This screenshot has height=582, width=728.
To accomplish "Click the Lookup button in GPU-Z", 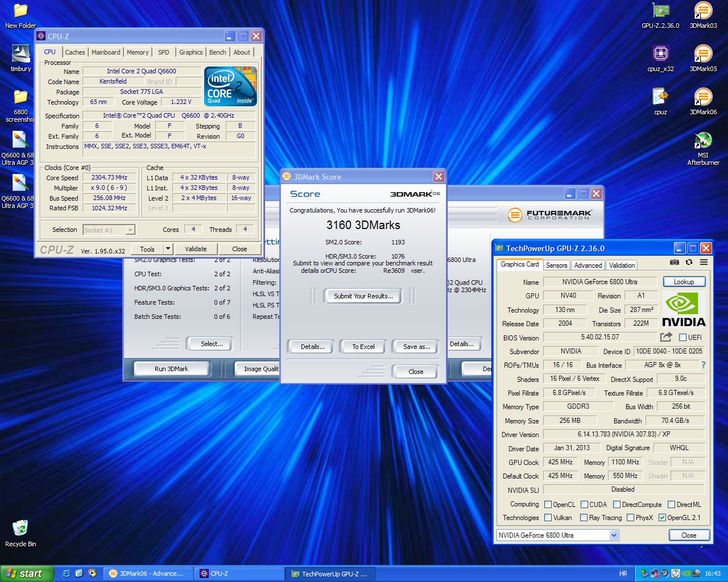I will tap(684, 282).
